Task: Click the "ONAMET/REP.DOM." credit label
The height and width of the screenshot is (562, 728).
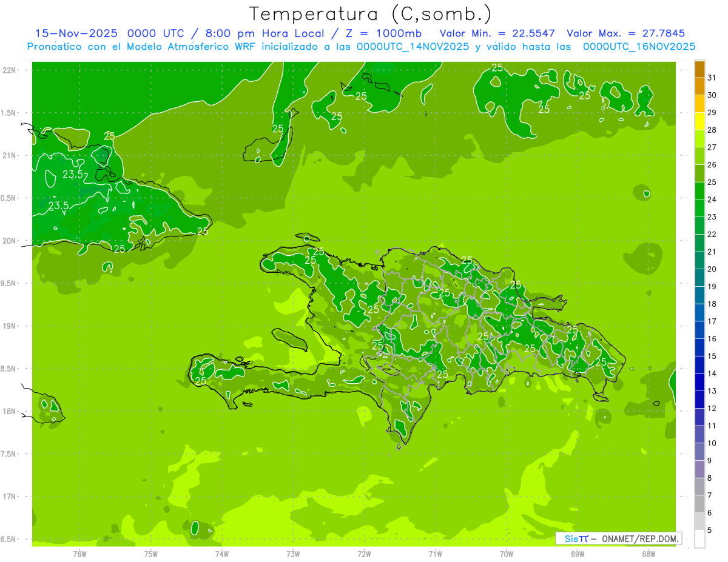Action: point(641,538)
